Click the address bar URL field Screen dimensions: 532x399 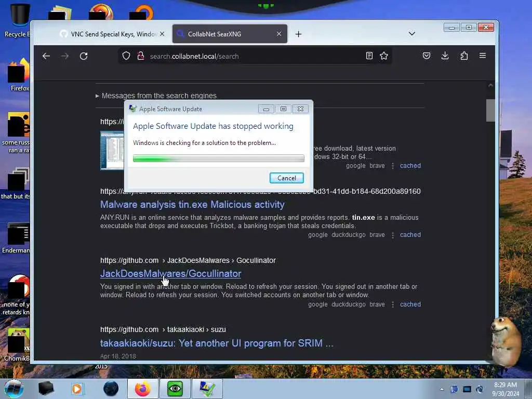coord(255,56)
